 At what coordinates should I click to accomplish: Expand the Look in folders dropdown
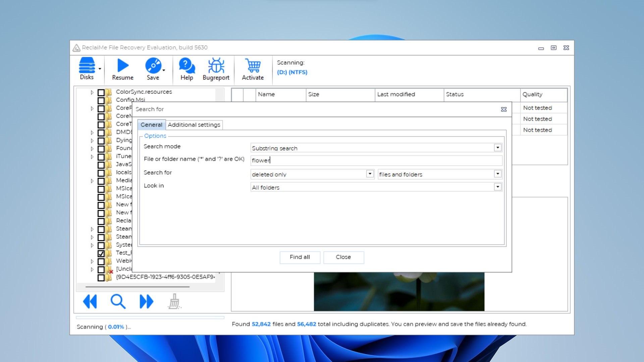(x=498, y=187)
